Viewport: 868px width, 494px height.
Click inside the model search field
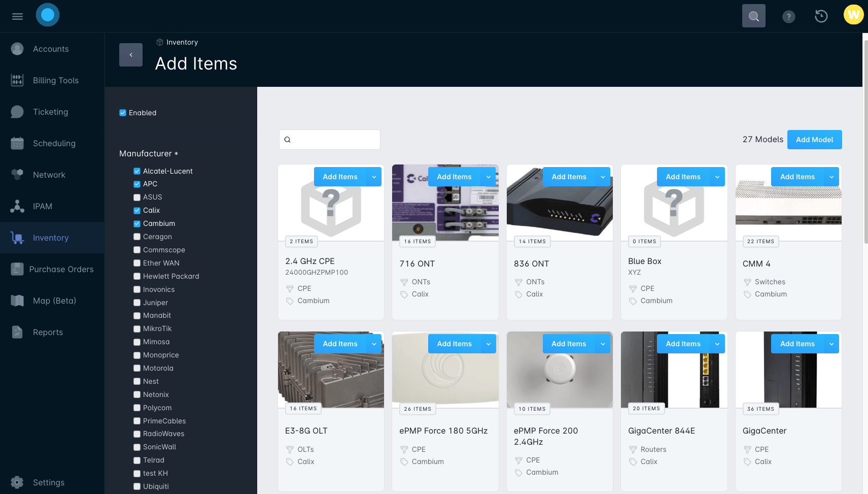pyautogui.click(x=329, y=139)
